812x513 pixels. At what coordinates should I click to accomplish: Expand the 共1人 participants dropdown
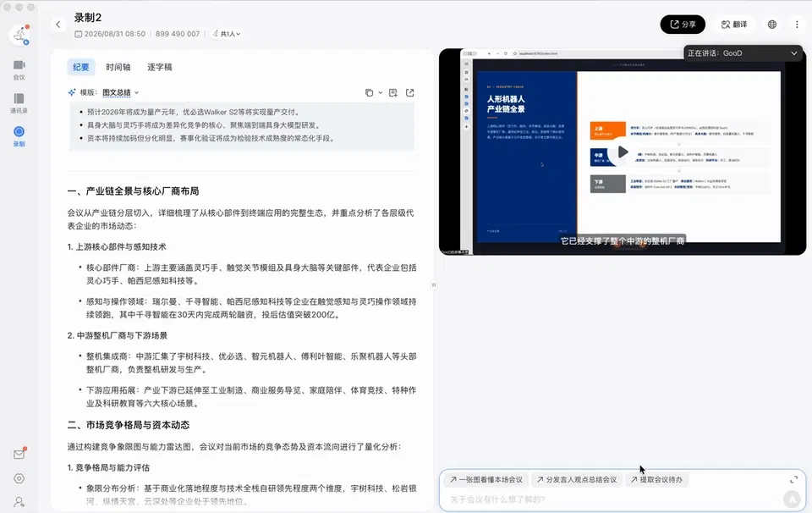point(227,34)
